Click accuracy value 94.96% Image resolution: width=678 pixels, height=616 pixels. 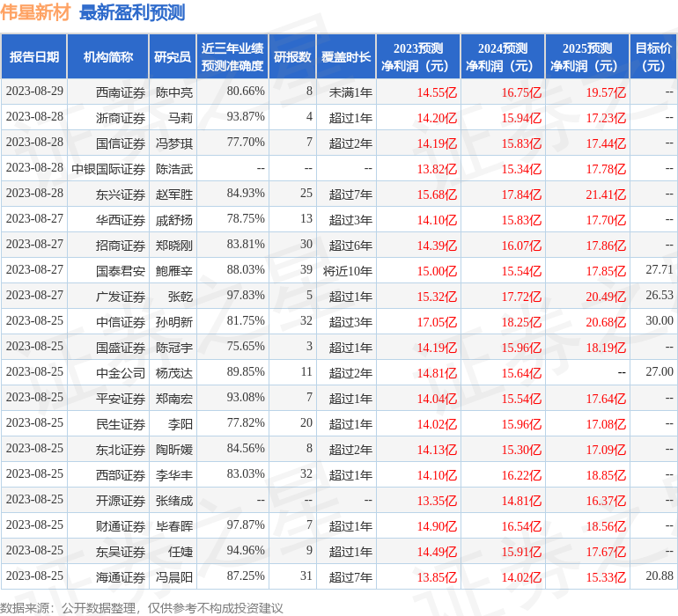[246, 550]
